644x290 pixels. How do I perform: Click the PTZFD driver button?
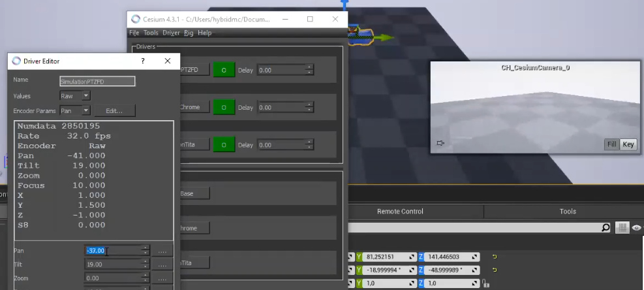point(194,70)
